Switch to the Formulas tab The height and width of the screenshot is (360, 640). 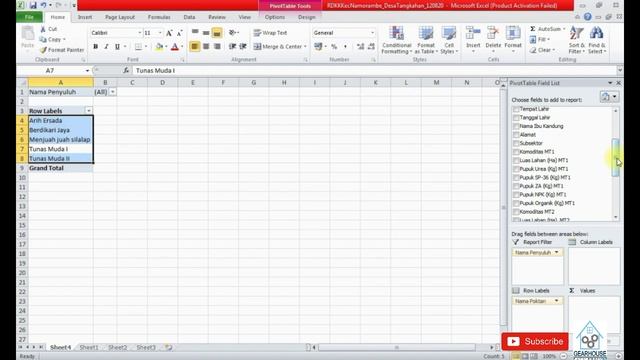159,17
